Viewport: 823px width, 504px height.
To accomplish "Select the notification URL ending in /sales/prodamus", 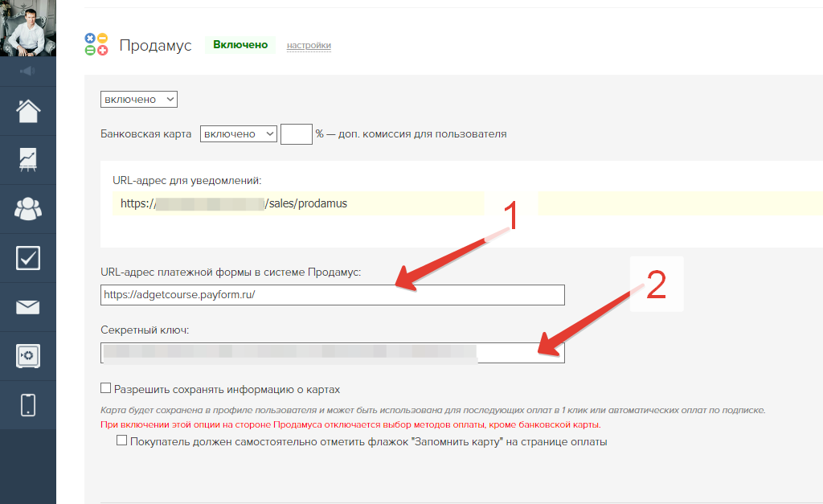I will (x=233, y=204).
